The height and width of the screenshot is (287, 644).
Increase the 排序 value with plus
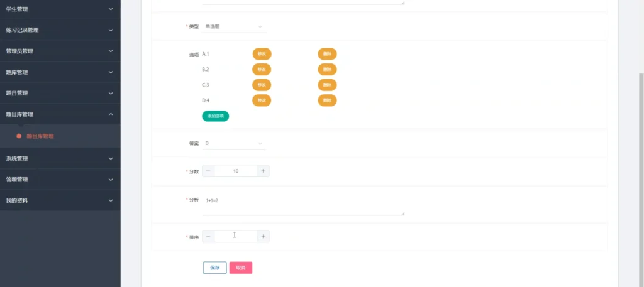coord(264,236)
